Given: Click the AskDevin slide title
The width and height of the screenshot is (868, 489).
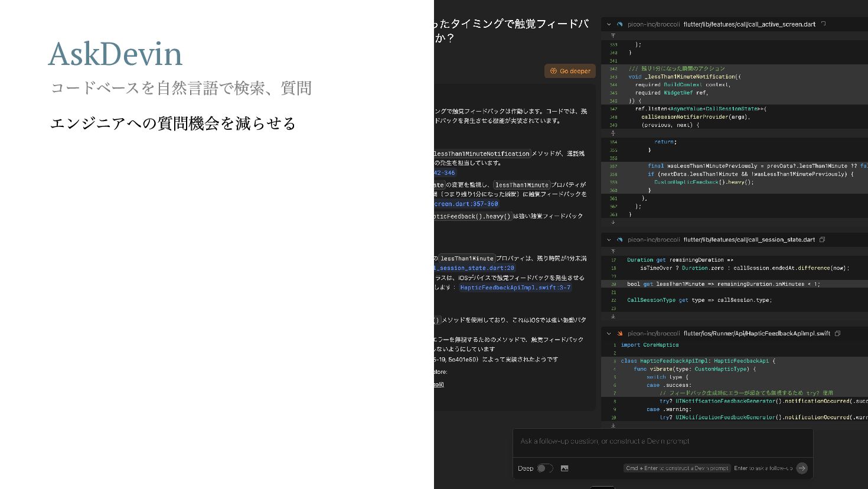Looking at the screenshot, I should pos(116,54).
